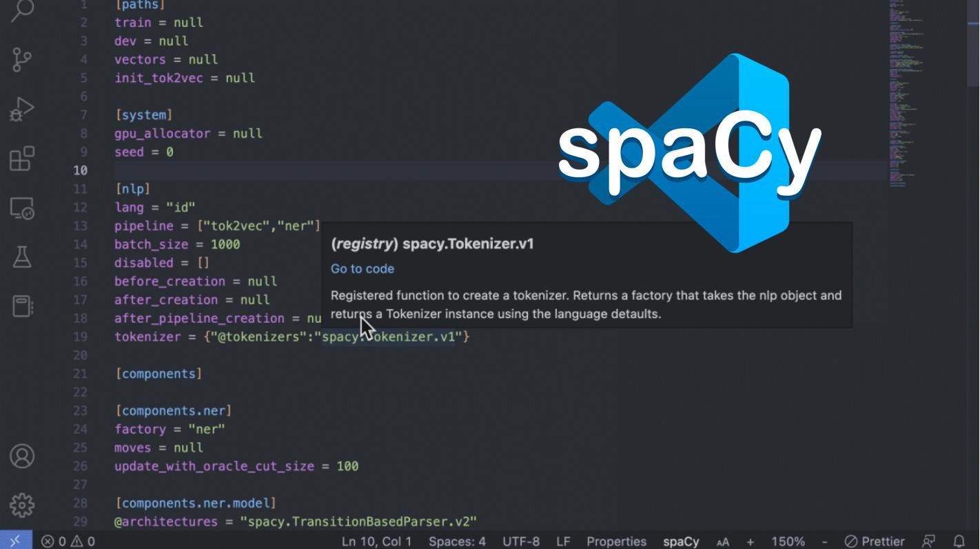Click the pipeline tok2vec ner line

(217, 226)
